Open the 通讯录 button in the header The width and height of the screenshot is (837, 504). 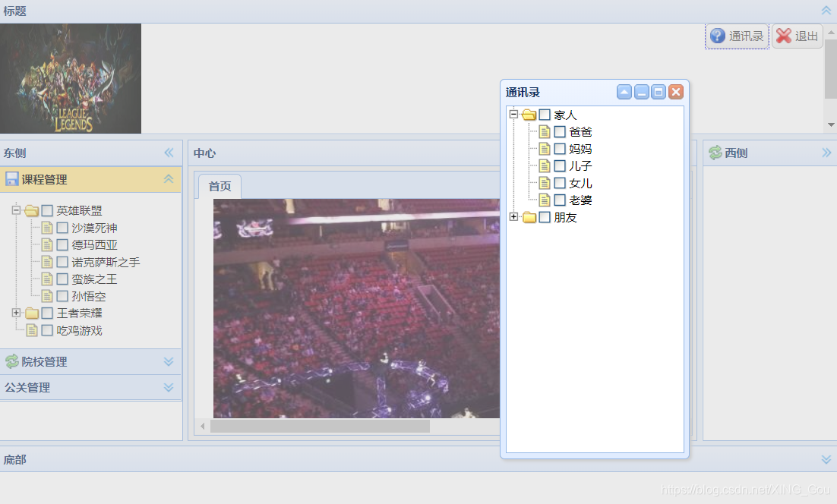[738, 36]
